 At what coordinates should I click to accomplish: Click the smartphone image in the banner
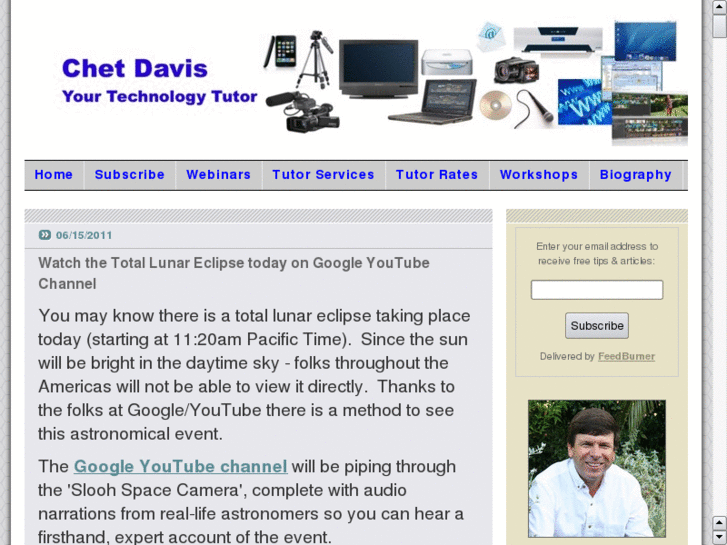pos(280,51)
